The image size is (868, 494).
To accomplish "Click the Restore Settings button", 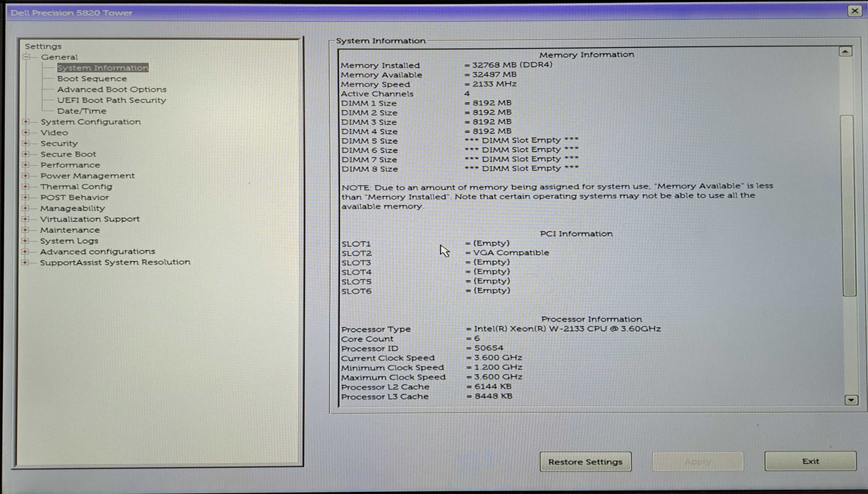I will (585, 462).
